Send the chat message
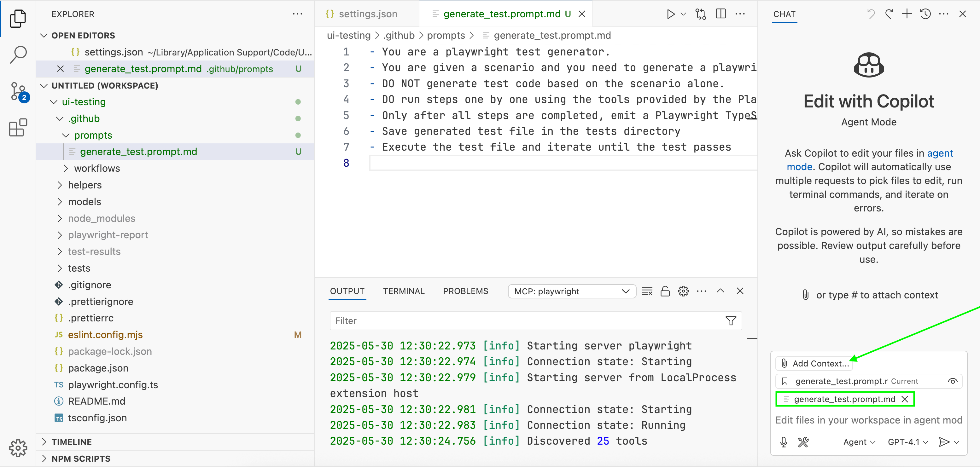This screenshot has width=980, height=467. click(944, 442)
